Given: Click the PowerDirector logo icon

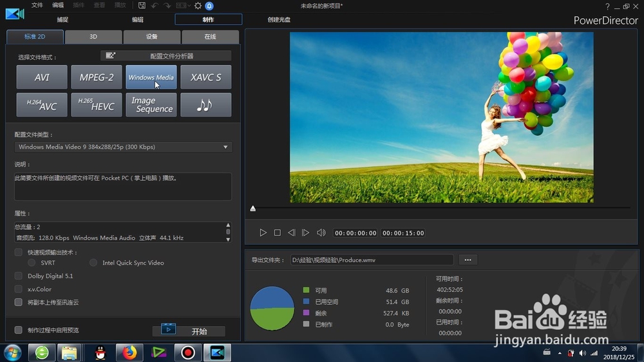Looking at the screenshot, I should click(15, 14).
